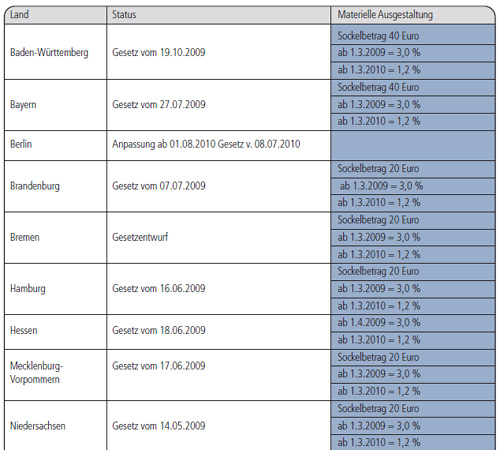Select the Hamburg row label
Image resolution: width=500 pixels, height=450 pixels.
[28, 289]
